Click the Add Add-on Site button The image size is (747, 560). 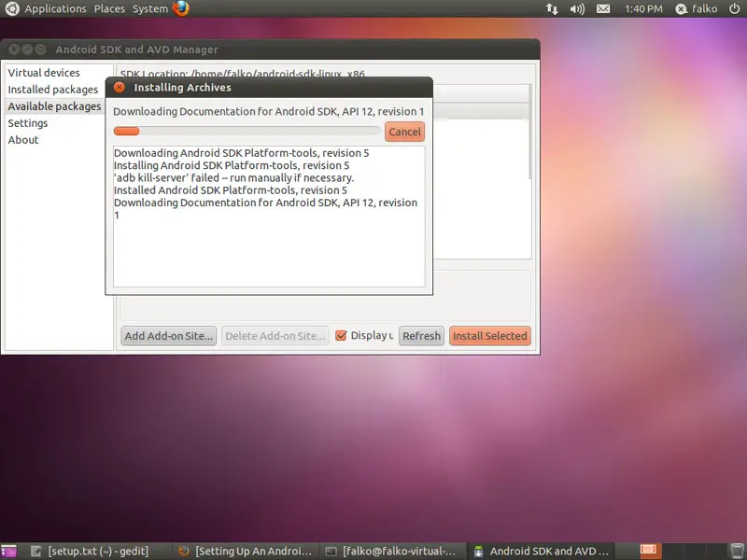(x=169, y=336)
